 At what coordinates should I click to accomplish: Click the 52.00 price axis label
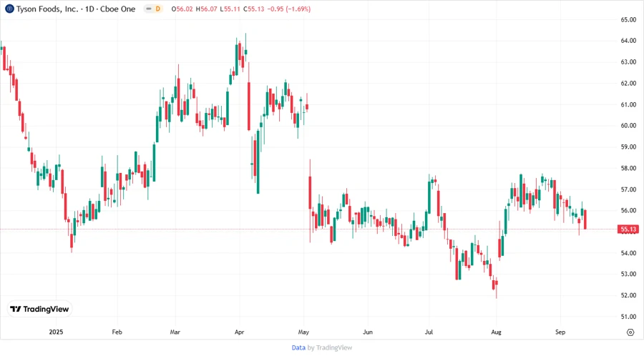628,295
